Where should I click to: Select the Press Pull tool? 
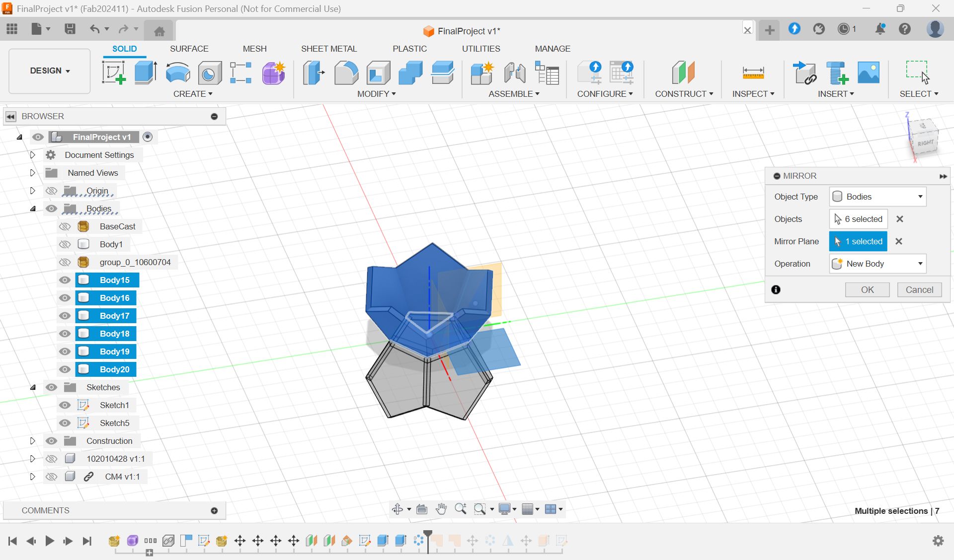click(314, 72)
